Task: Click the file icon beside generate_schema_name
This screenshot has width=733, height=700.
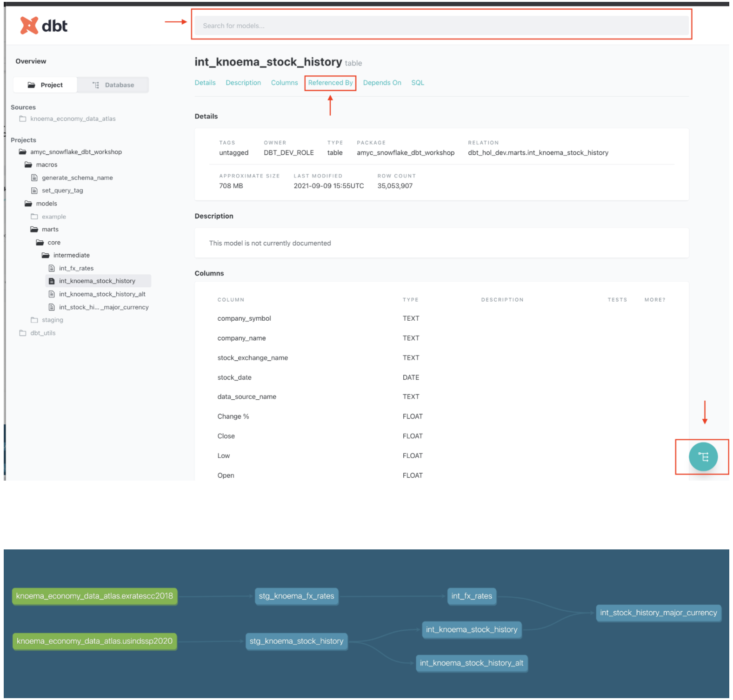Action: [34, 178]
